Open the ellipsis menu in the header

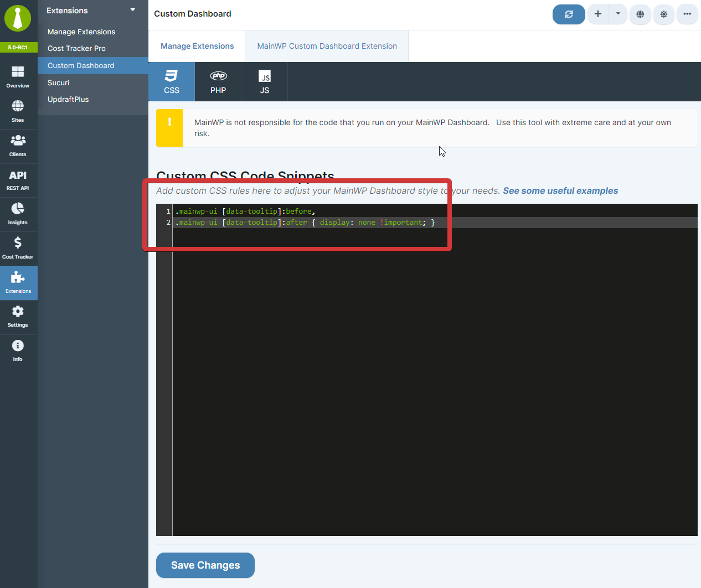[687, 14]
